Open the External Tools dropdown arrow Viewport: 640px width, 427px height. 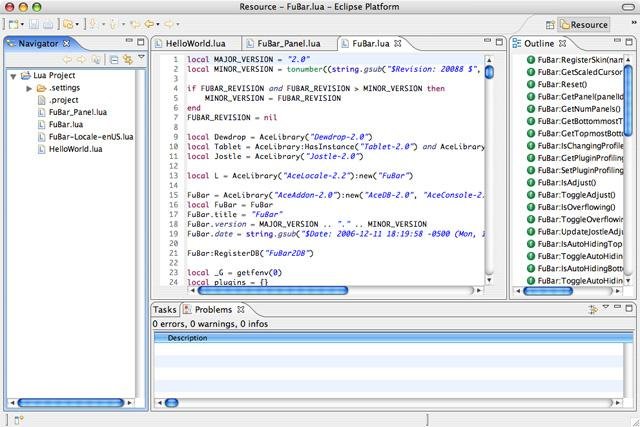[x=77, y=24]
